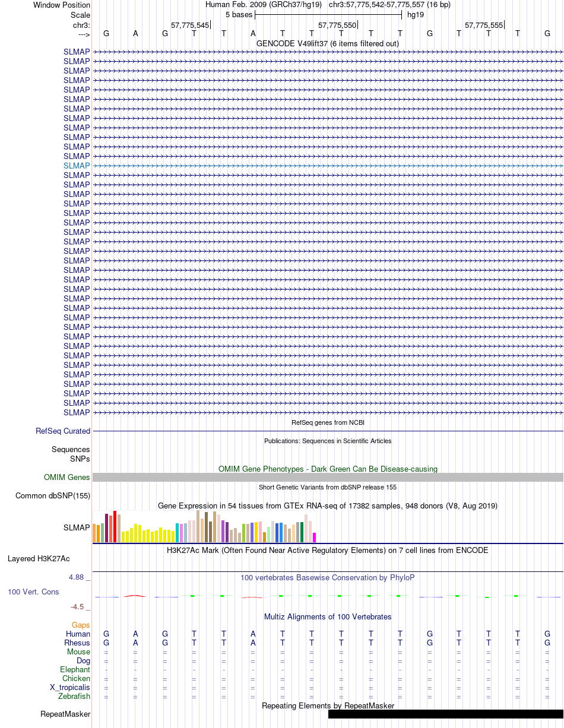Select the Chicken alignment row label
The height and width of the screenshot is (728, 564).
(x=76, y=679)
